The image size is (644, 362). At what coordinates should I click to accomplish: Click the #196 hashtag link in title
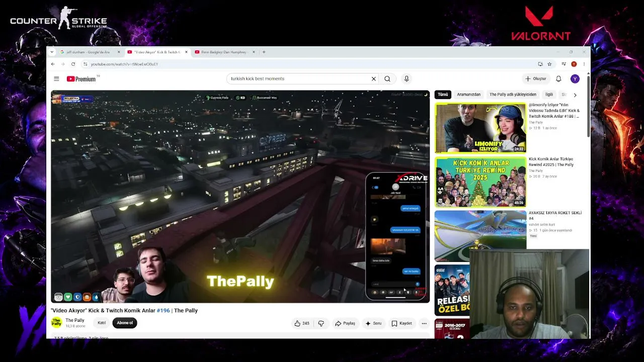163,311
